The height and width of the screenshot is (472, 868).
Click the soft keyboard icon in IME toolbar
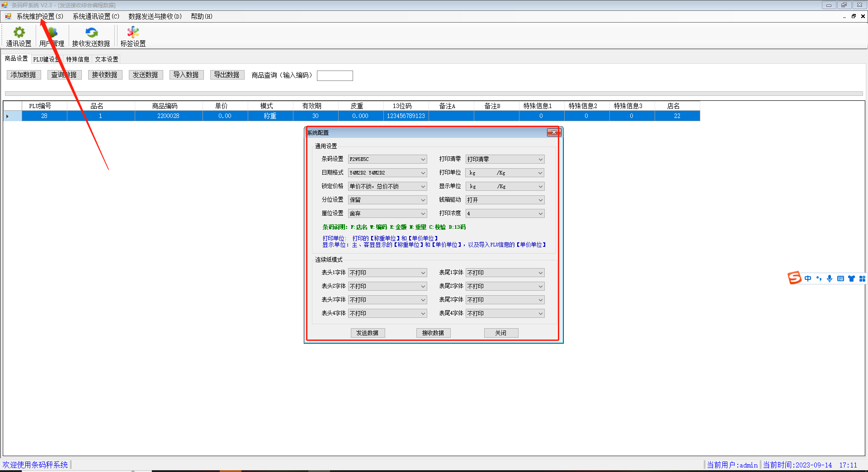point(840,278)
